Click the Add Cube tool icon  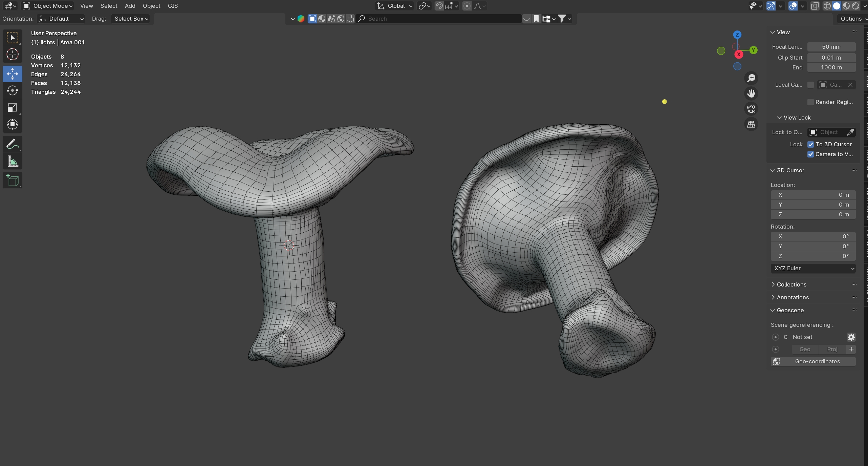click(x=13, y=180)
